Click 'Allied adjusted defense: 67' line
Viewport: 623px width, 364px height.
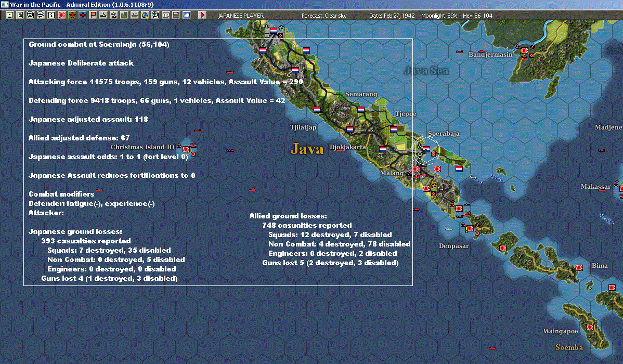click(79, 138)
